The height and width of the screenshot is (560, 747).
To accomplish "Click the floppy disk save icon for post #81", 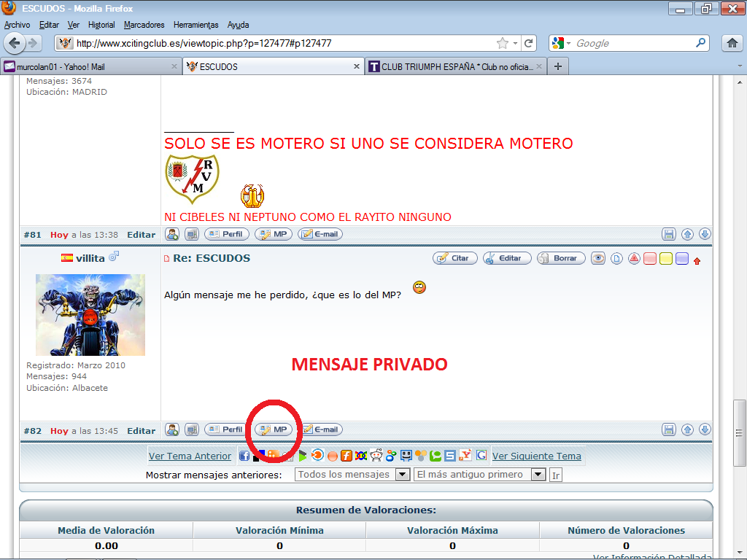I will click(668, 235).
